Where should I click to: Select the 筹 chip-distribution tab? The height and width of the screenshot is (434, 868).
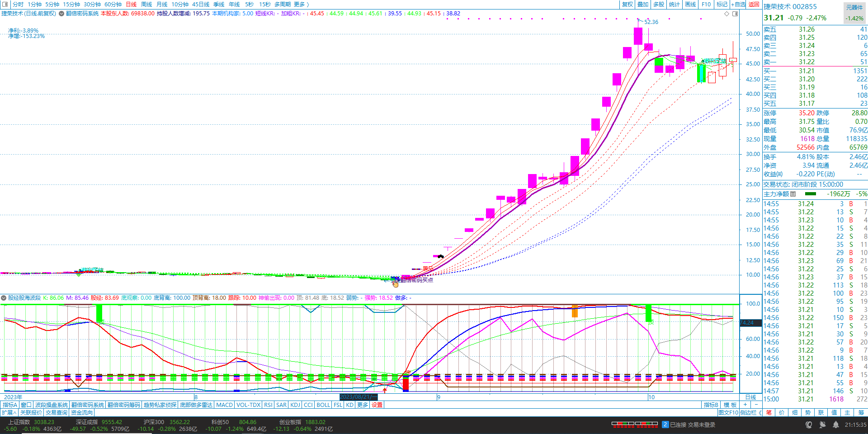[x=861, y=413]
